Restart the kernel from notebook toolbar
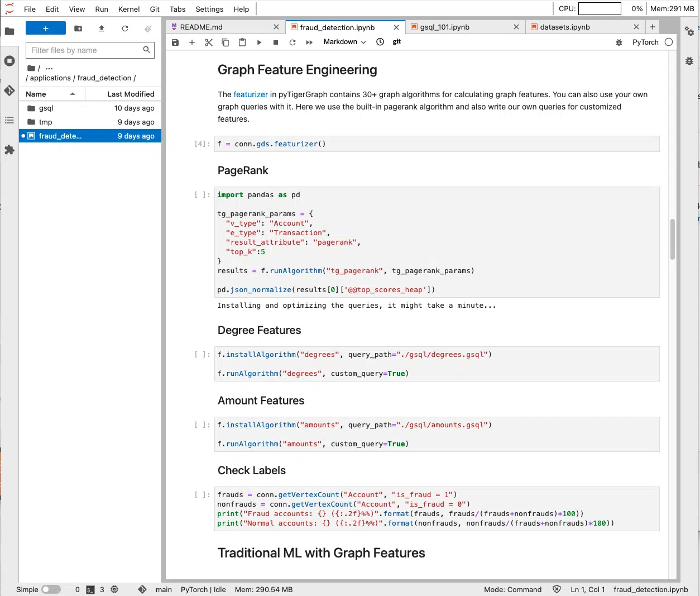 pos(293,42)
